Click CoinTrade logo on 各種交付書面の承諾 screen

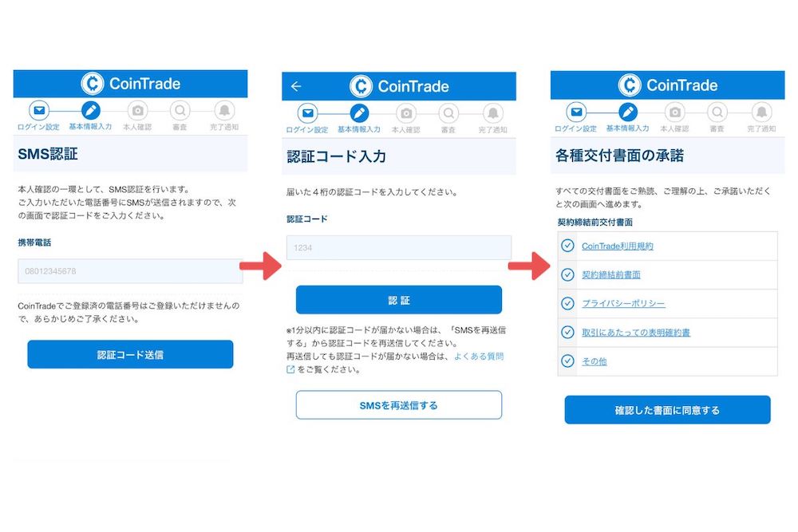(x=668, y=85)
